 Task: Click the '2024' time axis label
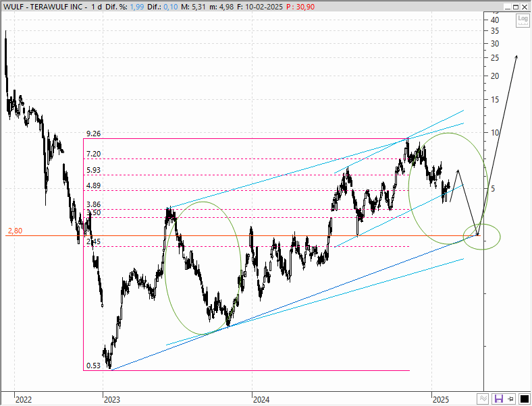[x=261, y=400]
